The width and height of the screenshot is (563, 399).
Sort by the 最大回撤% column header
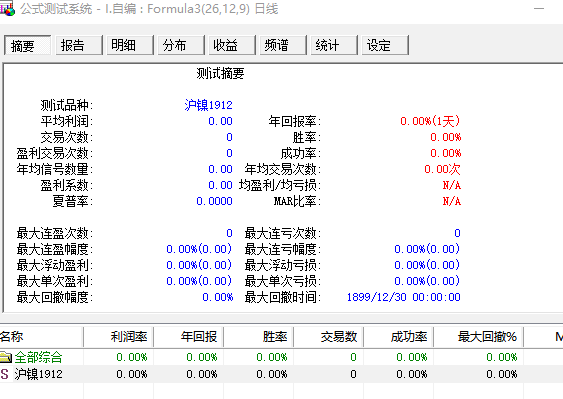coord(478,337)
